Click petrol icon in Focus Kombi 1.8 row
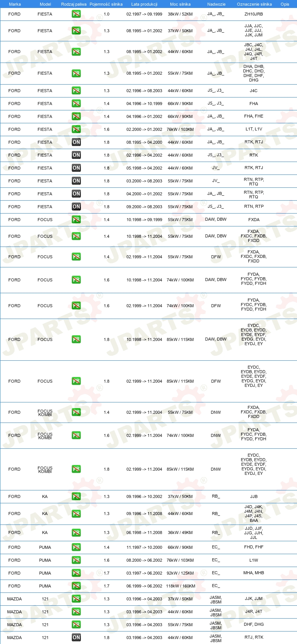The width and height of the screenshot is (297, 644). coord(76,469)
